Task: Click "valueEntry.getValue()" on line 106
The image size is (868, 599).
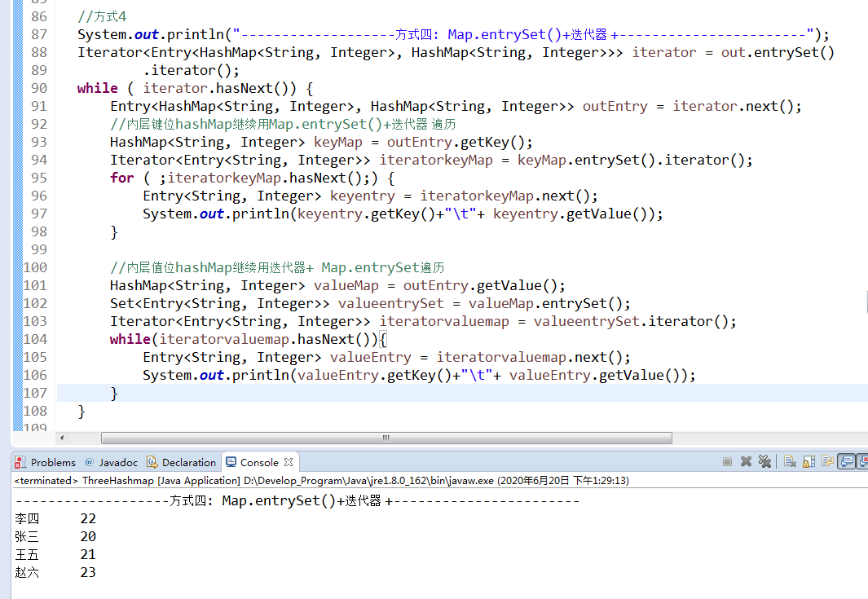Action: (593, 375)
